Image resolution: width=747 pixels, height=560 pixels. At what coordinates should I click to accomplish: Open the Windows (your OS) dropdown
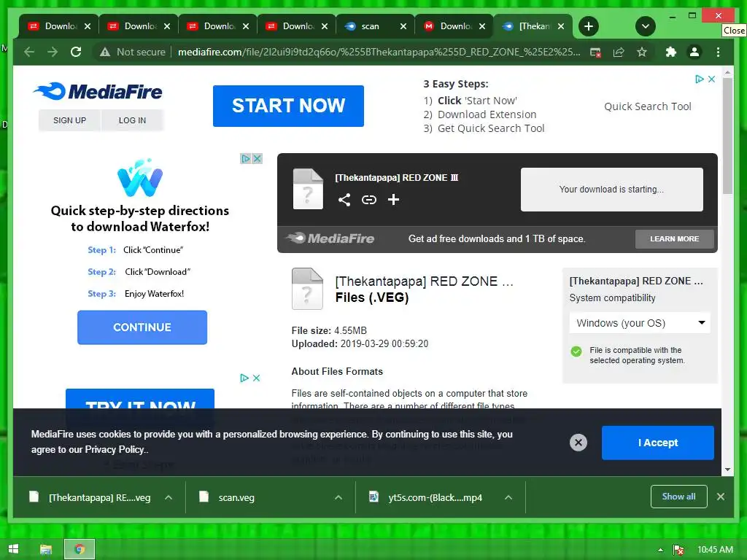[x=640, y=323]
